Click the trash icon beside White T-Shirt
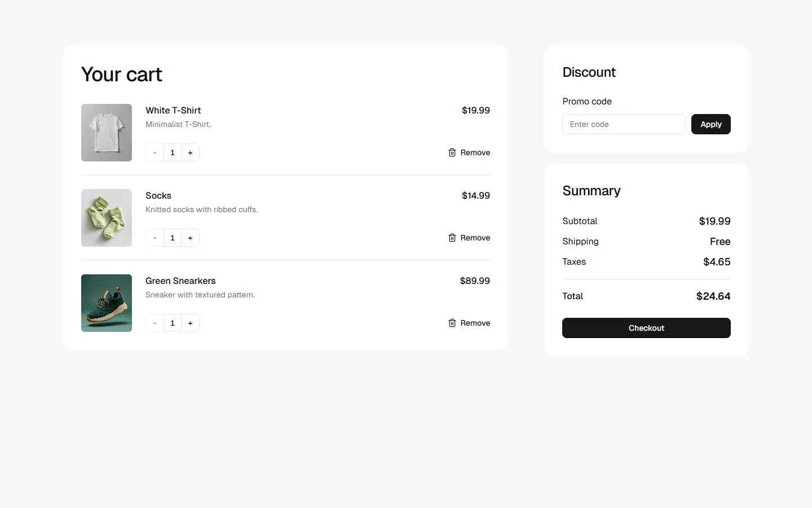This screenshot has height=508, width=812. click(452, 152)
